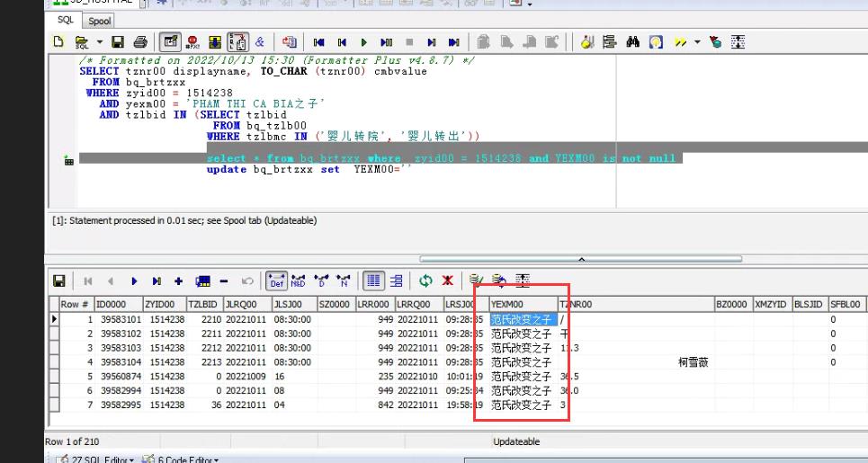Go to next record in result grid

[134, 281]
